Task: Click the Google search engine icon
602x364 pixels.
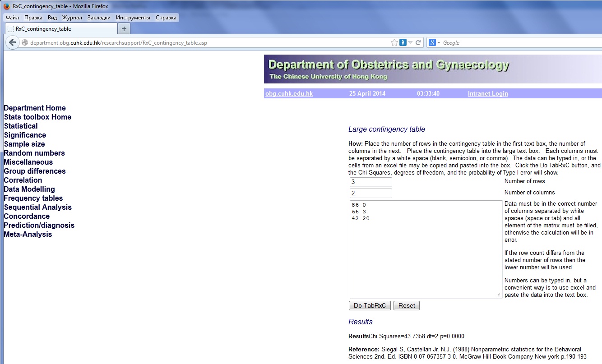Action: coord(432,43)
